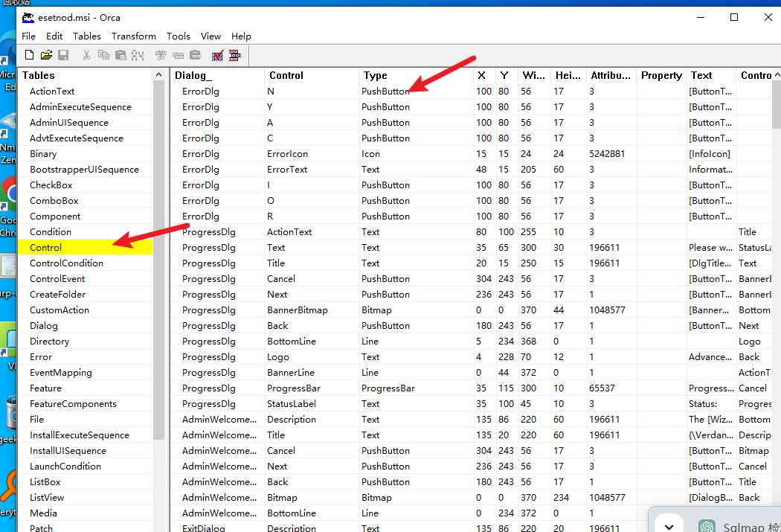Click the Validate icon with red checkmark
The image size is (781, 532).
[218, 55]
